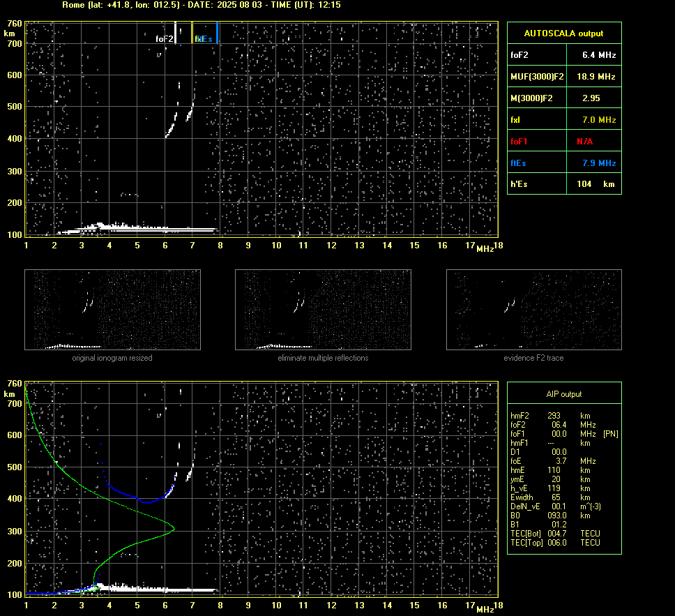Select the h_vE value 119
Image resolution: width=675 pixels, height=616 pixels.
pos(554,488)
